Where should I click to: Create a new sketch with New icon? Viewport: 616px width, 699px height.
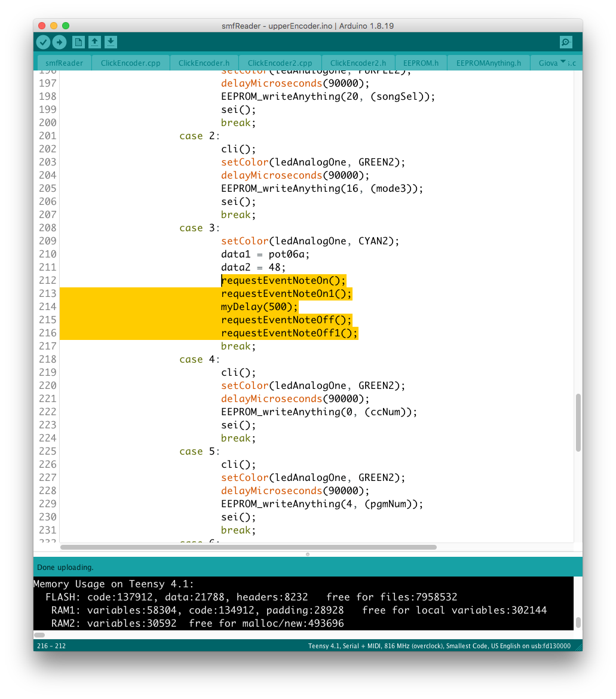pyautogui.click(x=78, y=42)
